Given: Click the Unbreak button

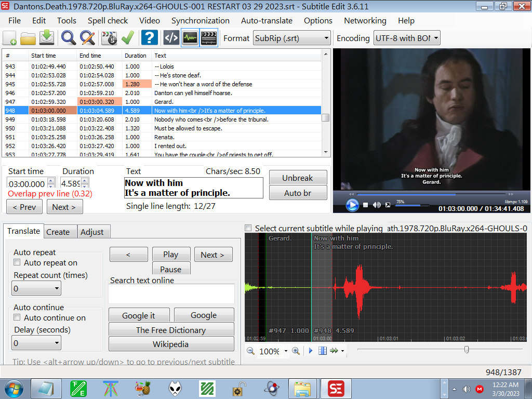Looking at the screenshot, I should [x=298, y=178].
